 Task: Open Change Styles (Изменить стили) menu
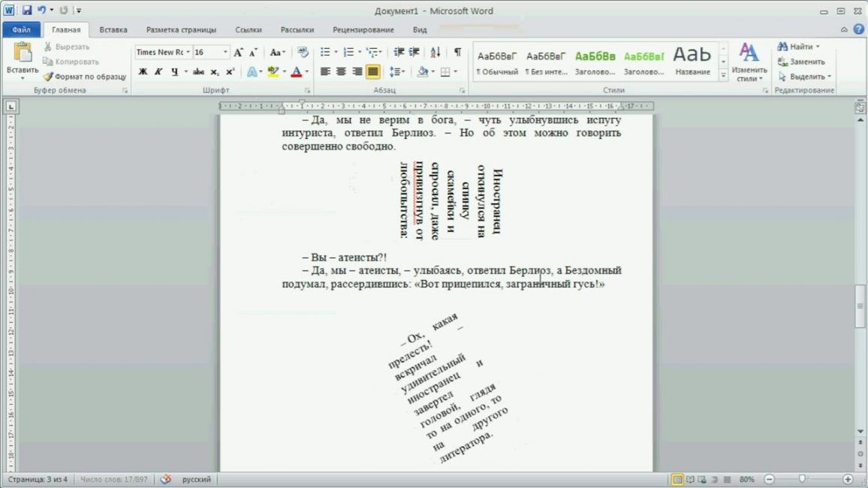point(749,62)
